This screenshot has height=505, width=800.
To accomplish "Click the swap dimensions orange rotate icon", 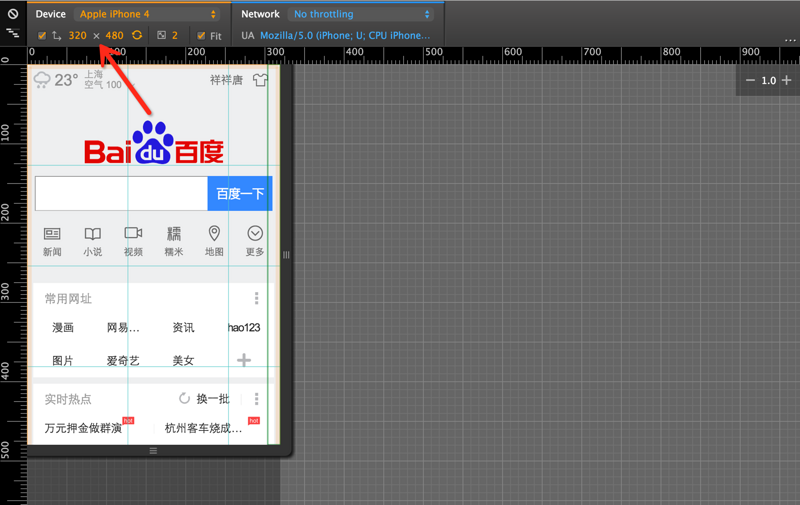I will pyautogui.click(x=137, y=35).
